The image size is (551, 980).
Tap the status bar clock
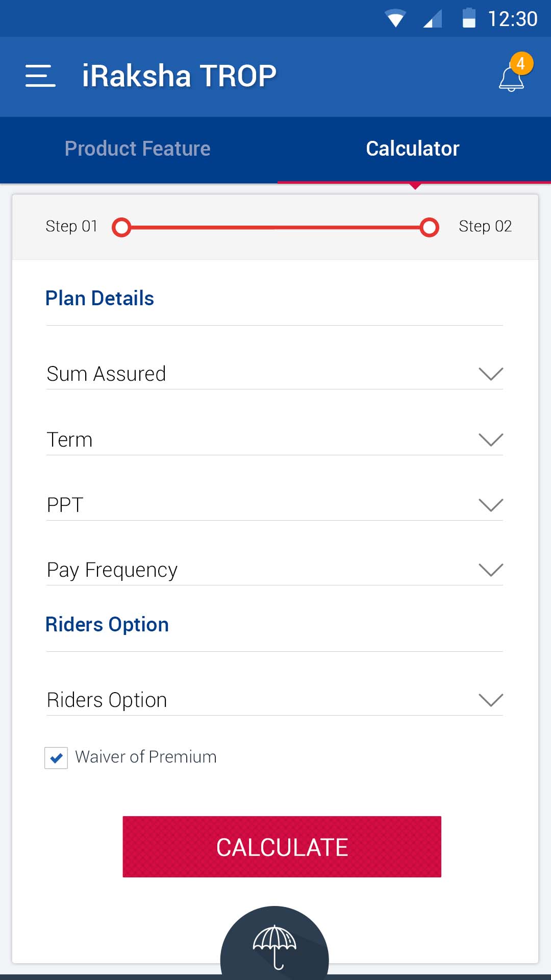click(512, 19)
